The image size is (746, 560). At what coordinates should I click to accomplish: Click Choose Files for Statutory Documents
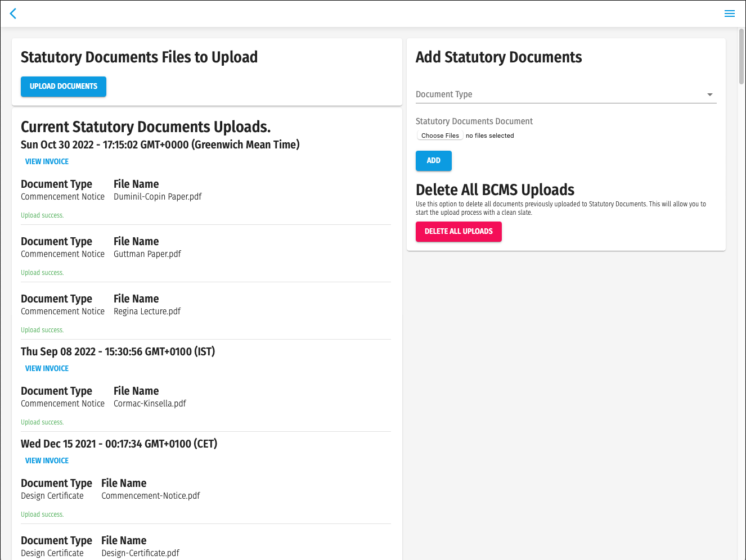click(440, 136)
